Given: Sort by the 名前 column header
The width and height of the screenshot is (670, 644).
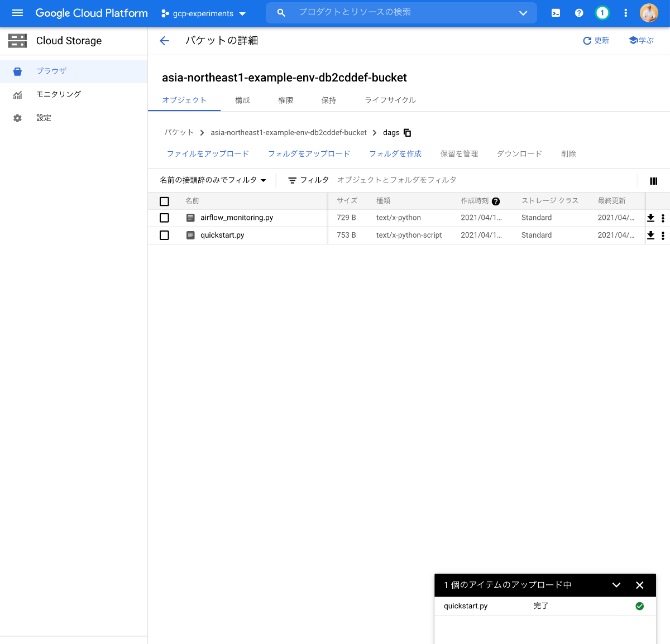Looking at the screenshot, I should click(x=192, y=201).
